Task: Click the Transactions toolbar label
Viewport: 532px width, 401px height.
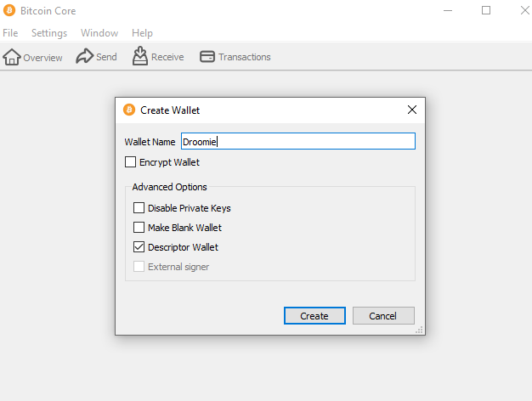Action: [x=245, y=57]
